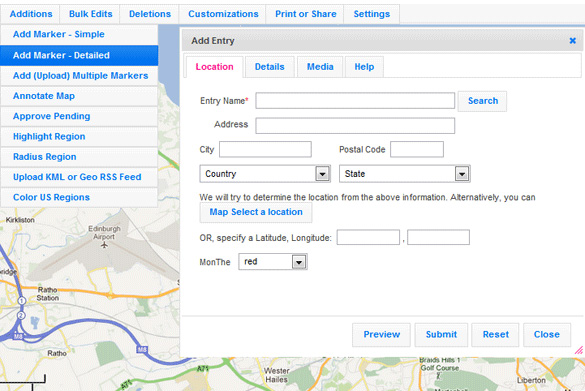Switch to the Details tab

[269, 67]
